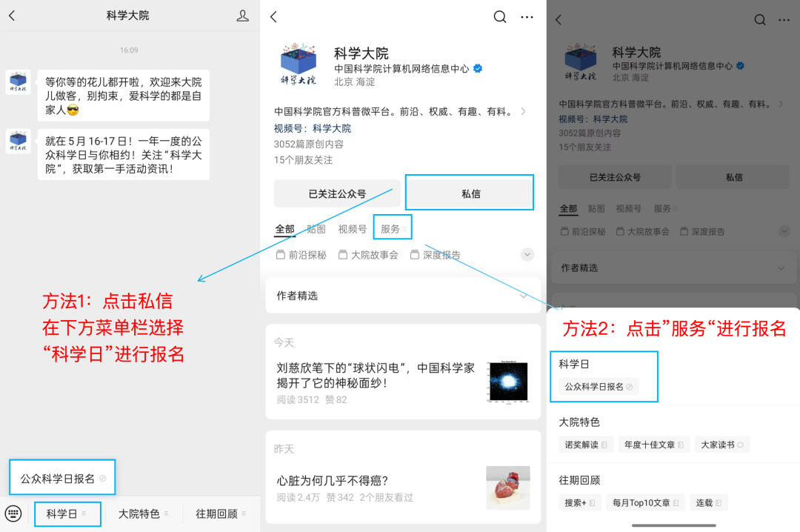This screenshot has height=532, width=800.
Task: Open the 科学日 menu in the chat bottom bar
Action: [67, 513]
